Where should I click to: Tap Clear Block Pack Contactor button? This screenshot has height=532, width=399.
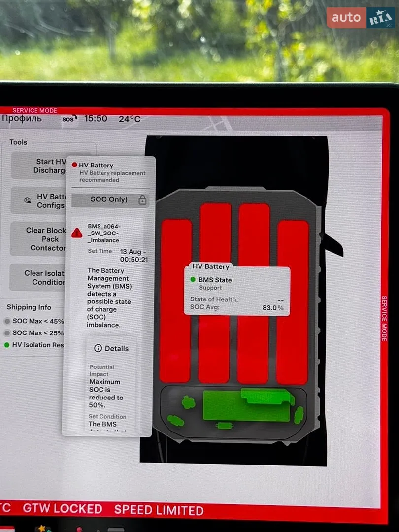37,239
